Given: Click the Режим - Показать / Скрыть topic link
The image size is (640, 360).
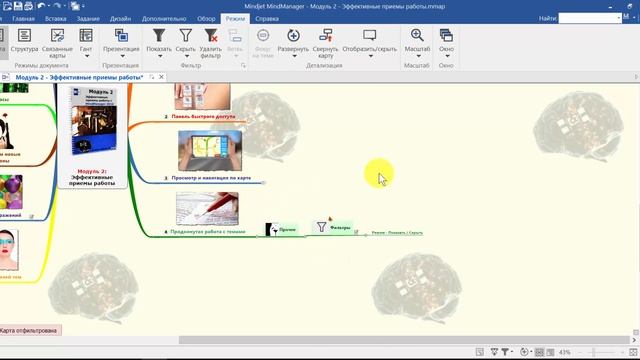Looking at the screenshot, I should coord(397,233).
